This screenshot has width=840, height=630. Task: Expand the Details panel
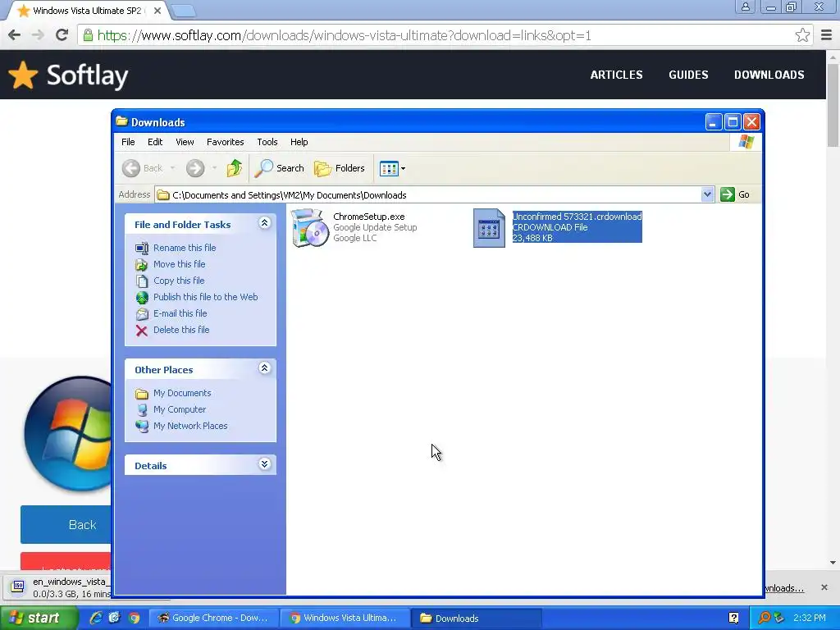[264, 464]
